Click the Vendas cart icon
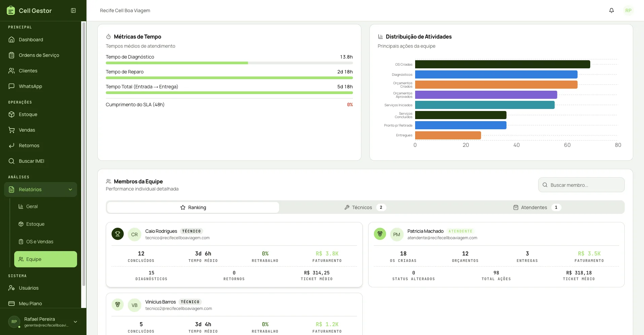Image resolution: width=644 pixels, height=335 pixels. tap(11, 130)
